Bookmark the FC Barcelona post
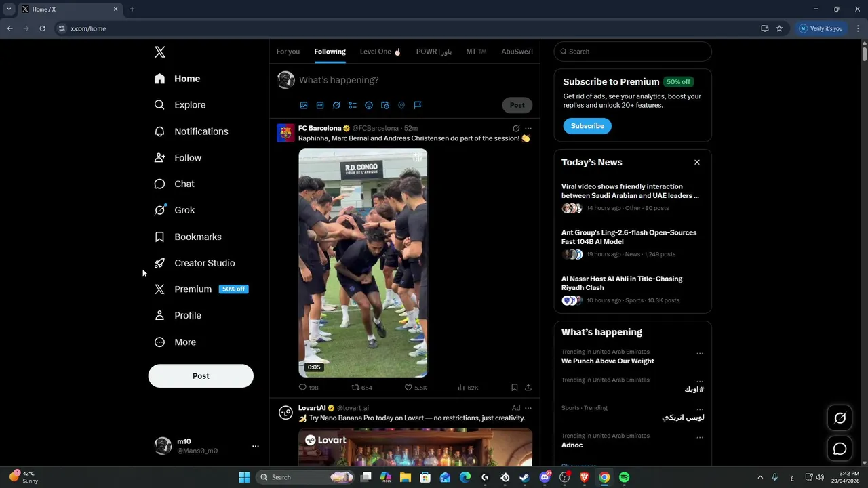 514,388
